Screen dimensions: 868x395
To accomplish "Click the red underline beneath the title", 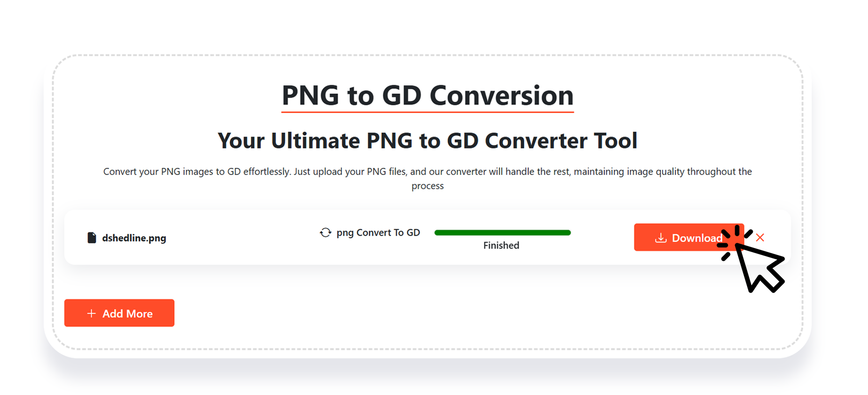I will [x=427, y=112].
